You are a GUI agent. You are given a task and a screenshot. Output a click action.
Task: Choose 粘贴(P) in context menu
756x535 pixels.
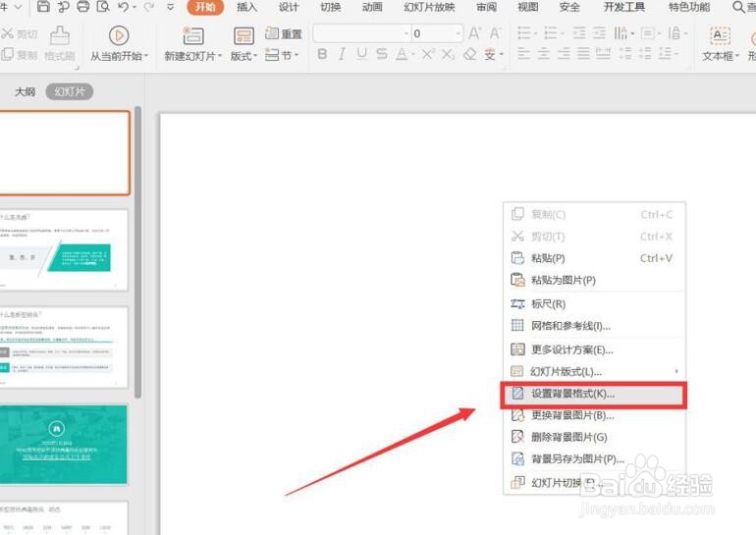point(594,258)
